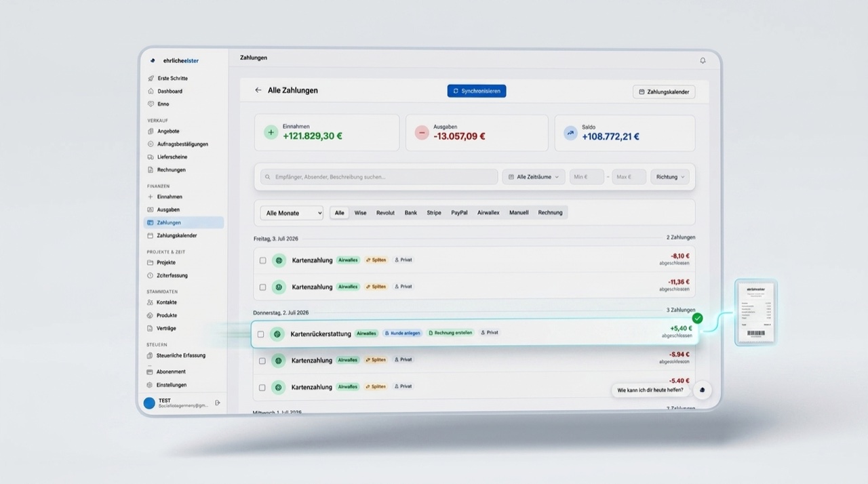Click the plus icon beside sidebar Einnahmen
868x484 pixels.
pyautogui.click(x=151, y=197)
